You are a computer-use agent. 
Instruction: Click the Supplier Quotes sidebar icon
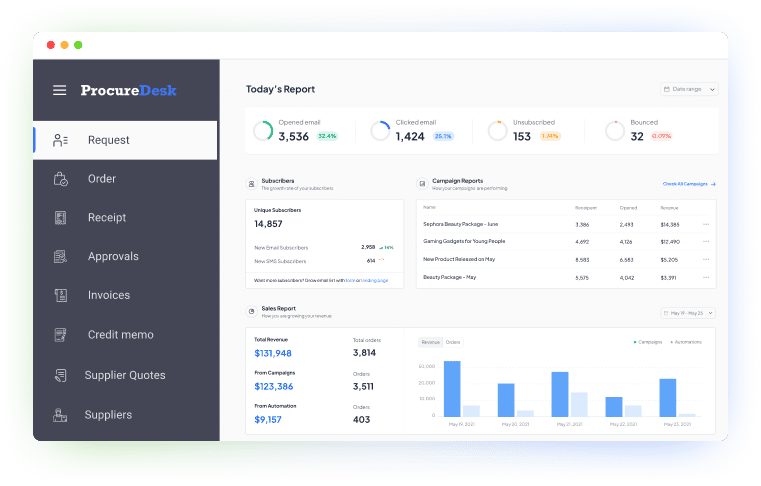click(61, 375)
